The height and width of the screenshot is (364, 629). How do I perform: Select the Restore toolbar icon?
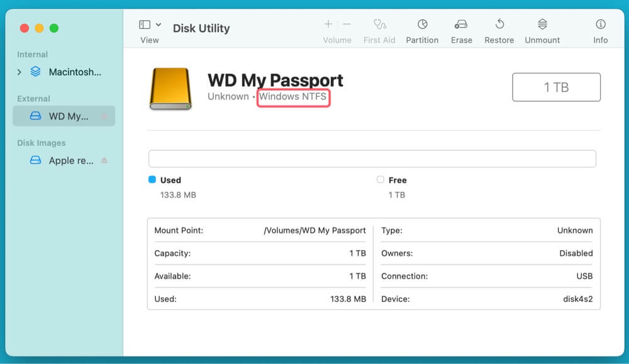(499, 25)
